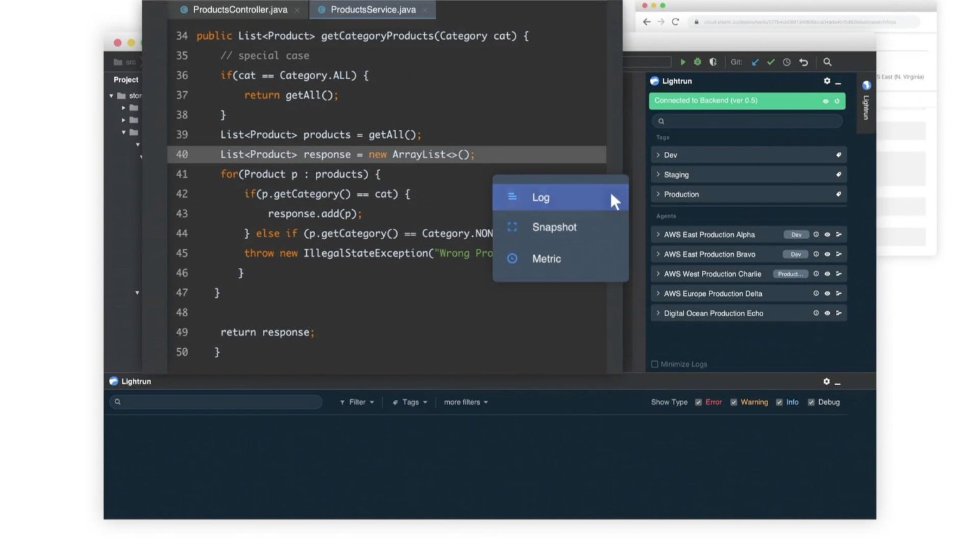The width and height of the screenshot is (980, 551).
Task: Uncheck the Error show type filter
Action: click(698, 402)
